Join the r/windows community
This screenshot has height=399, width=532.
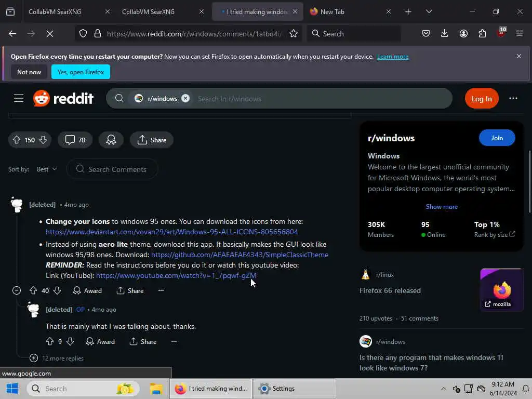coord(497,138)
